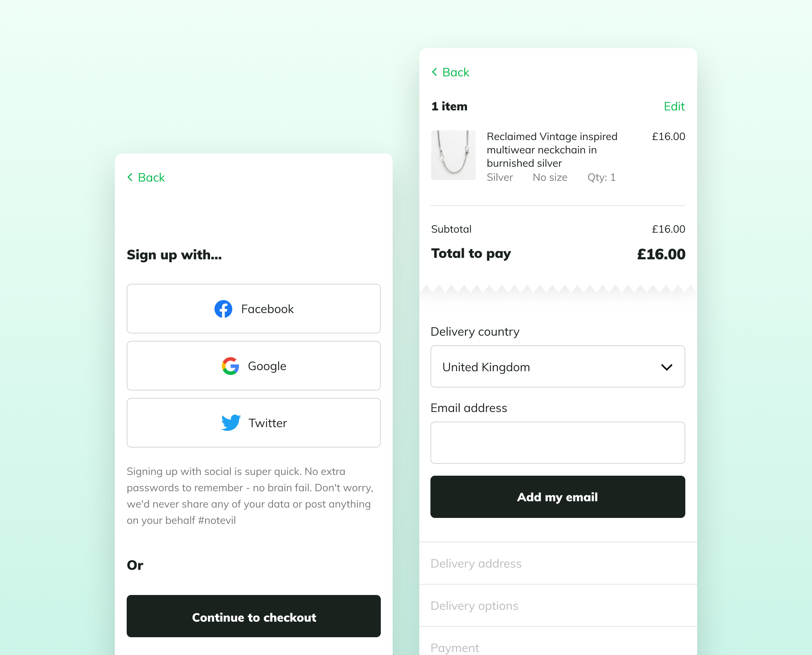Click Add my email button

[x=558, y=496]
